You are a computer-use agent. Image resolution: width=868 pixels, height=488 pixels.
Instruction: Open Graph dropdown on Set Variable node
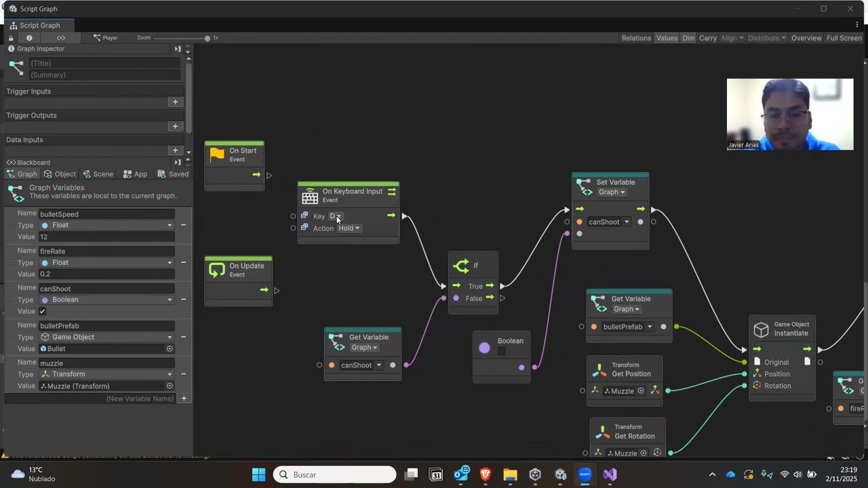(612, 192)
